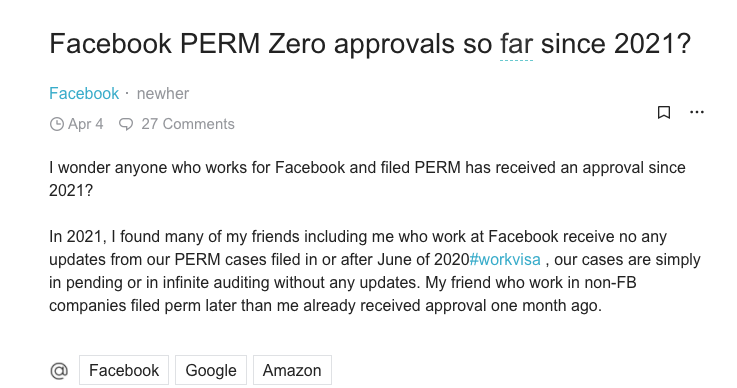Select the Facebook company tag button

pos(124,370)
